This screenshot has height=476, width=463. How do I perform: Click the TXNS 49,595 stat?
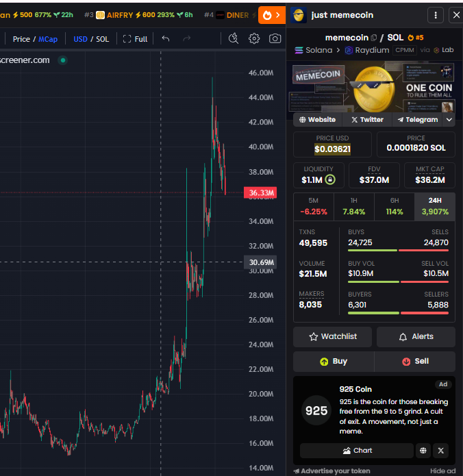point(313,238)
